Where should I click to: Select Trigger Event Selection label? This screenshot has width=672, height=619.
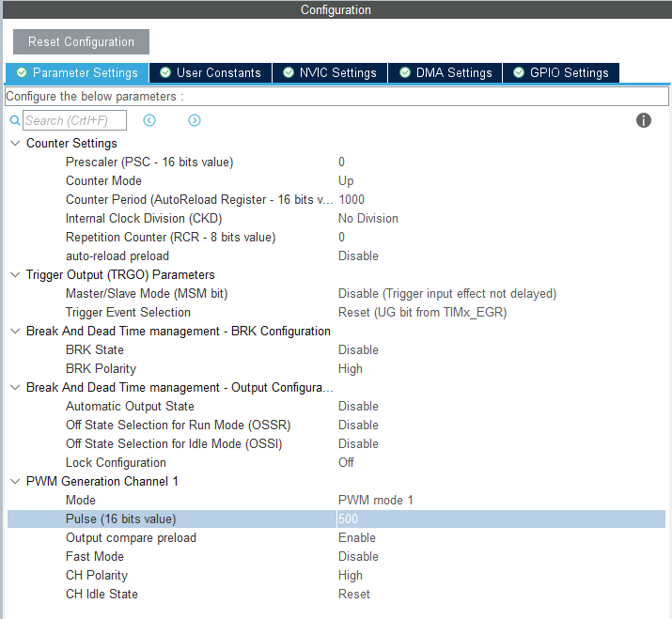[x=128, y=312]
